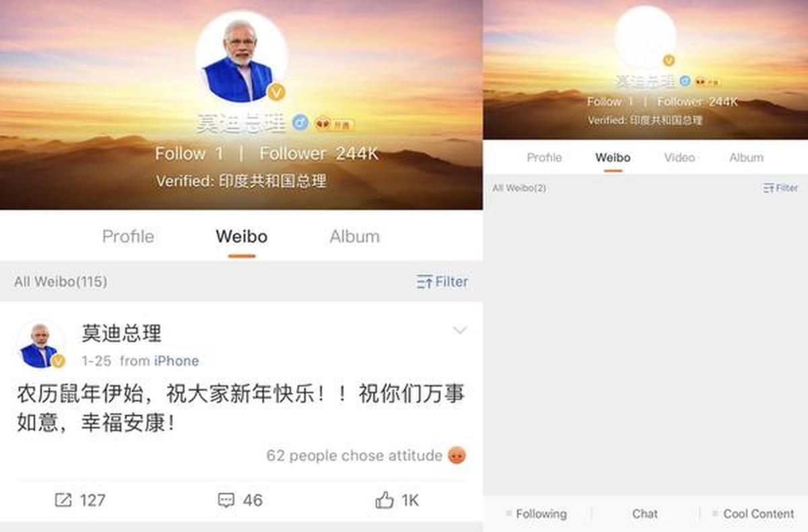Screen dimensions: 808x532
Task: Open Filter in the right panel
Action: point(780,188)
